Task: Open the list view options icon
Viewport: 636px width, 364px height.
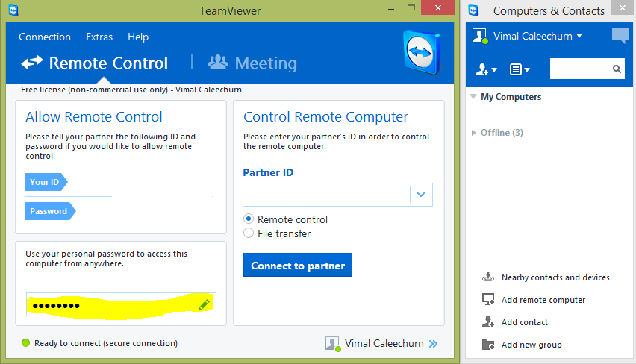Action: [x=520, y=69]
